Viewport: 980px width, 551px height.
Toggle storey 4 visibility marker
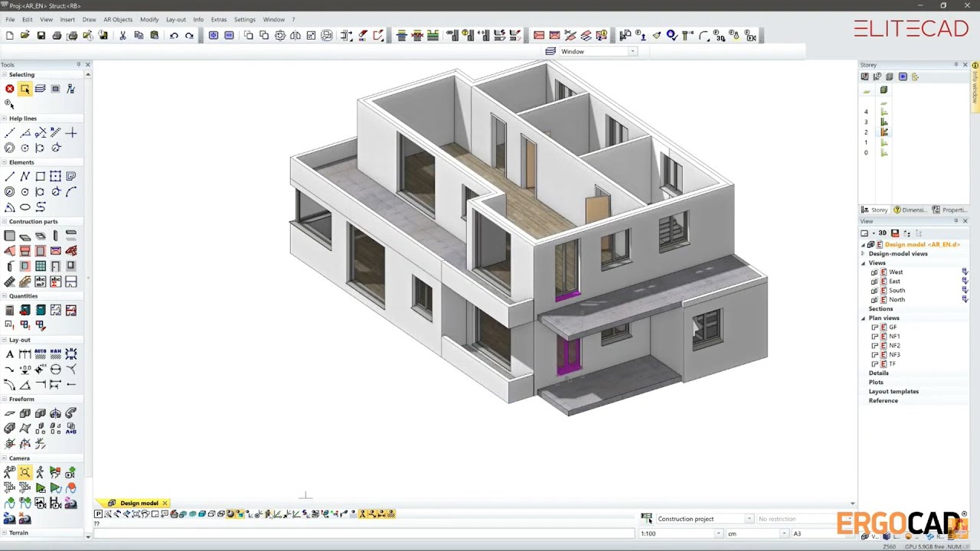click(884, 112)
